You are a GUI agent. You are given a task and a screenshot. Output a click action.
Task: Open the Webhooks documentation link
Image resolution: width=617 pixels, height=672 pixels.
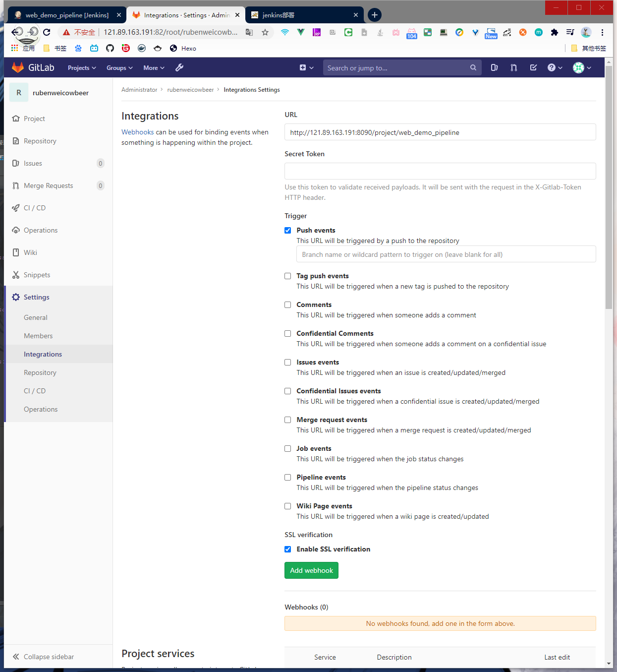138,132
